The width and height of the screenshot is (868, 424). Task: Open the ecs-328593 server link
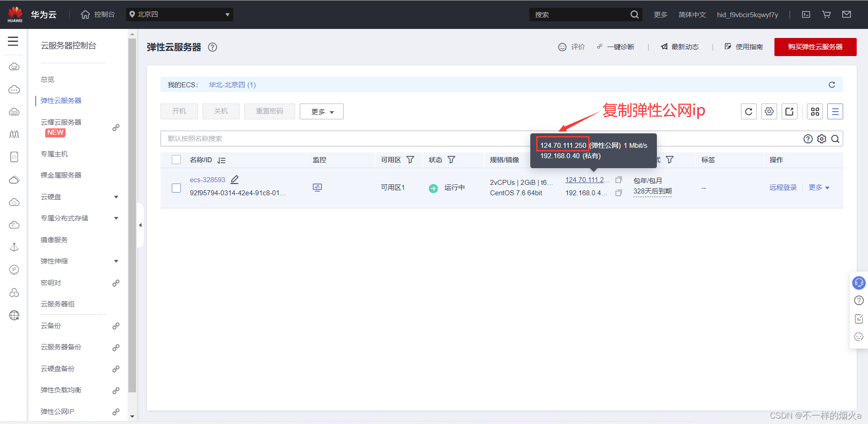pyautogui.click(x=208, y=180)
